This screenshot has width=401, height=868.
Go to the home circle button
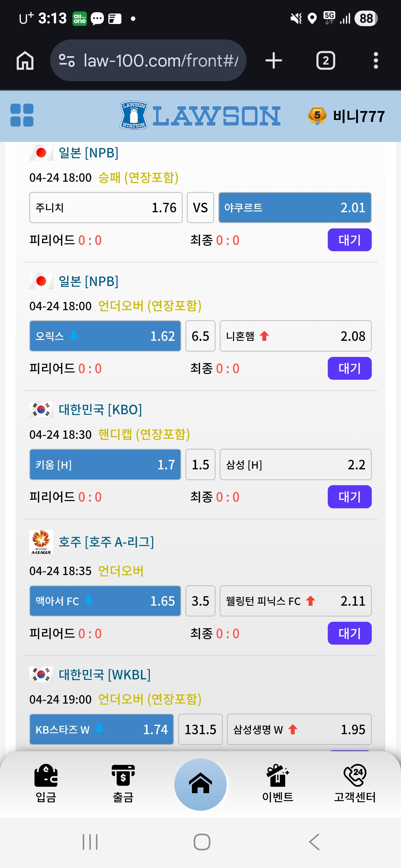[x=200, y=784]
